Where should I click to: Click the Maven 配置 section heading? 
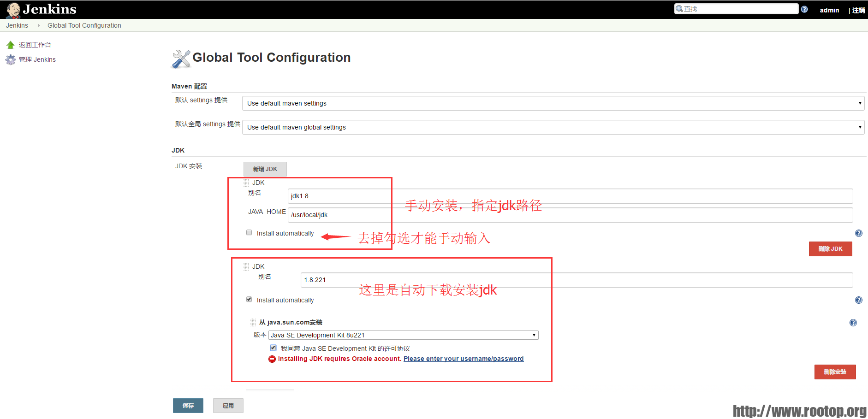pyautogui.click(x=189, y=86)
